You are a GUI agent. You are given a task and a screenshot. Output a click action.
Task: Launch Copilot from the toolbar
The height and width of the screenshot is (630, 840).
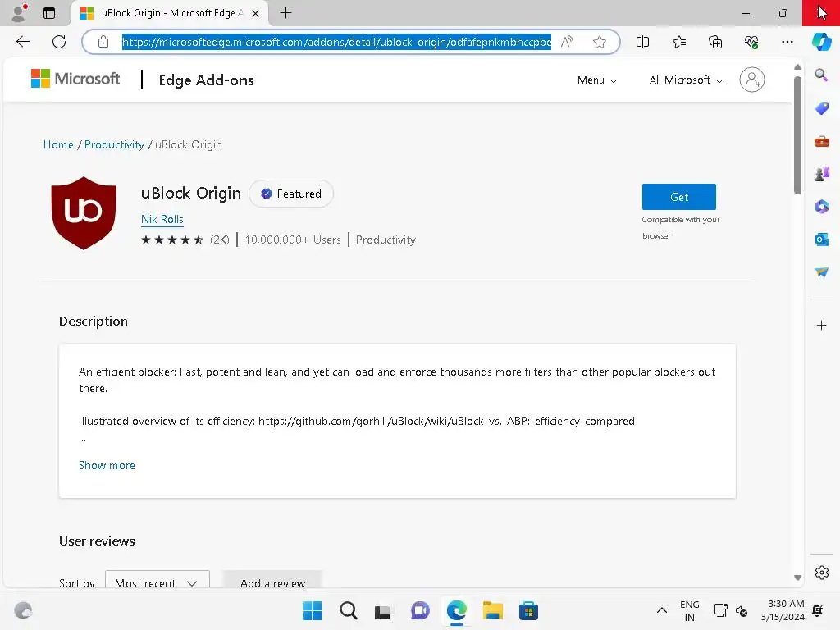(821, 42)
